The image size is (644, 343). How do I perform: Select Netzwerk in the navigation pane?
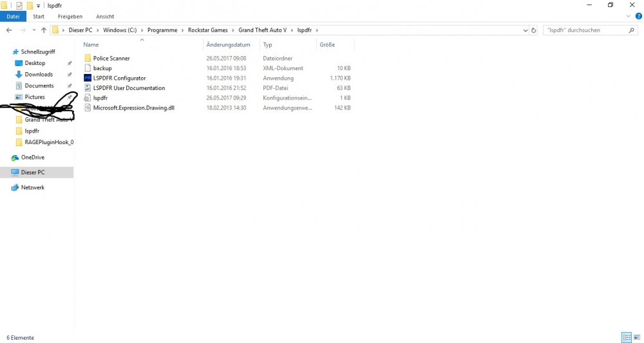tap(32, 187)
